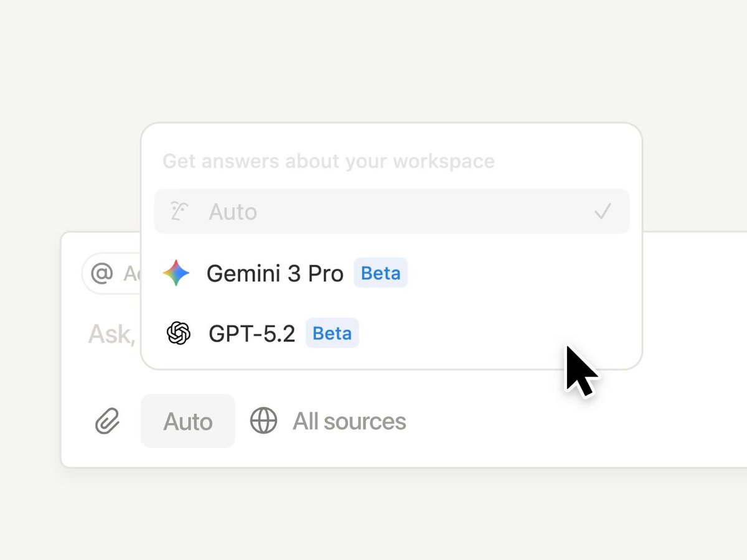This screenshot has width=747, height=560.
Task: Open the Auto model selector button
Action: [x=188, y=421]
